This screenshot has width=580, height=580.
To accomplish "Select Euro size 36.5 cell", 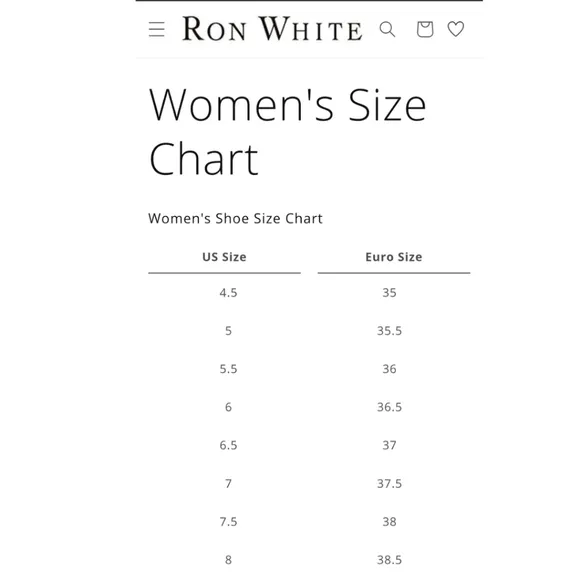I will pyautogui.click(x=389, y=407).
